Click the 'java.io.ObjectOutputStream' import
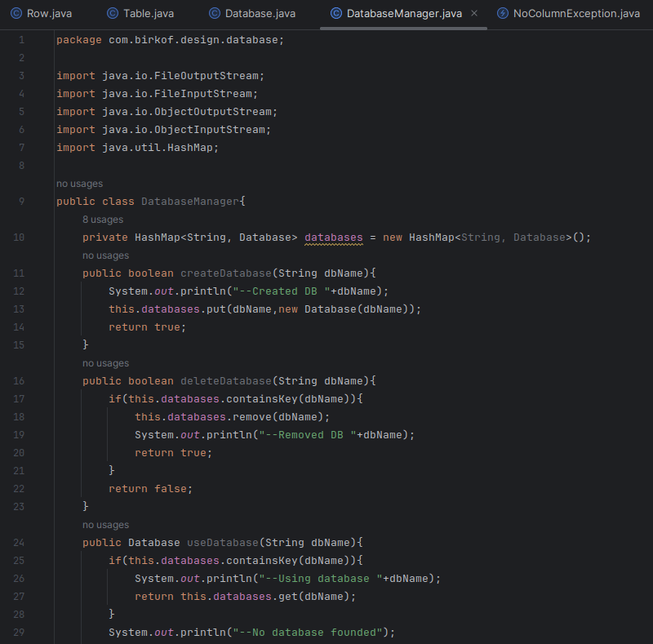Image resolution: width=653 pixels, height=644 pixels. [x=187, y=112]
